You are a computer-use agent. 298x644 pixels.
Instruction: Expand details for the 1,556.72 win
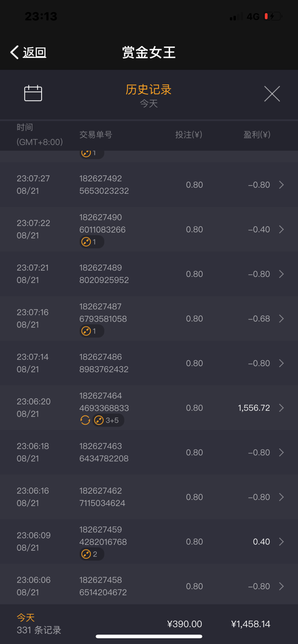coord(281,408)
